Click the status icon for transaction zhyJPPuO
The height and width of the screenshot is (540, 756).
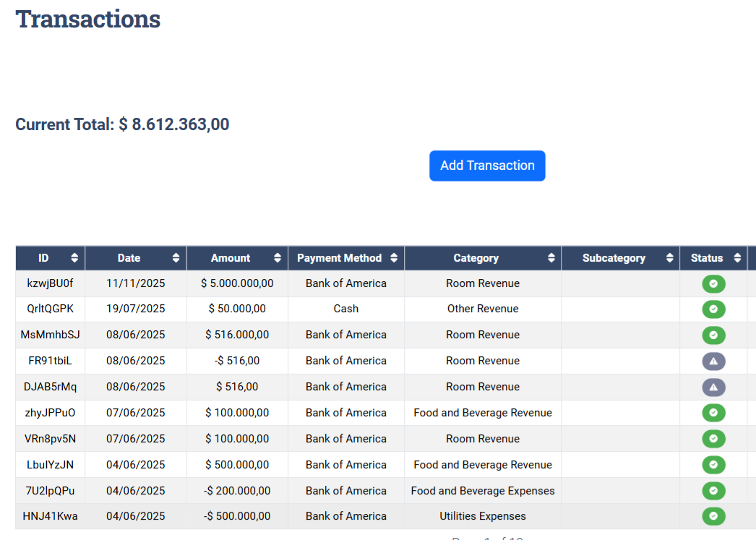[x=713, y=413]
